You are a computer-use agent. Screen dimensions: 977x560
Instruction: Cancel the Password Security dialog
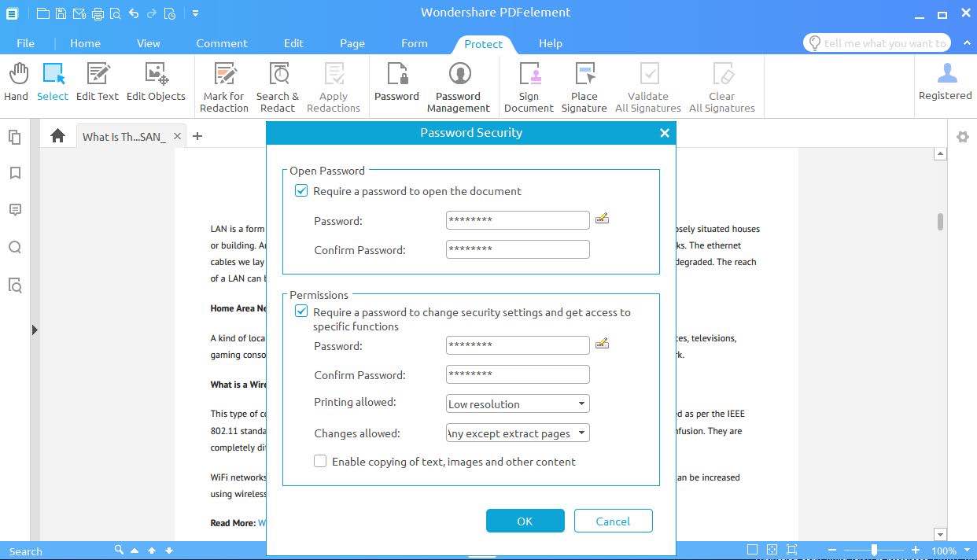(x=613, y=521)
